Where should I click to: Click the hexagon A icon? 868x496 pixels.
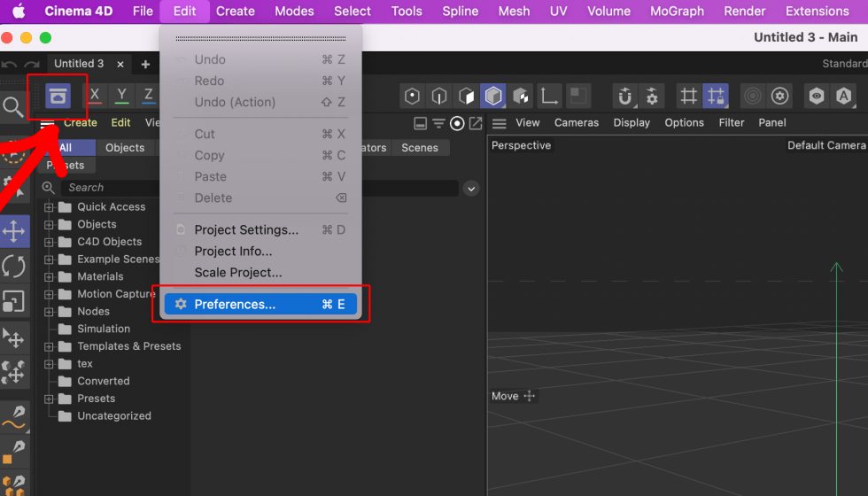click(843, 97)
